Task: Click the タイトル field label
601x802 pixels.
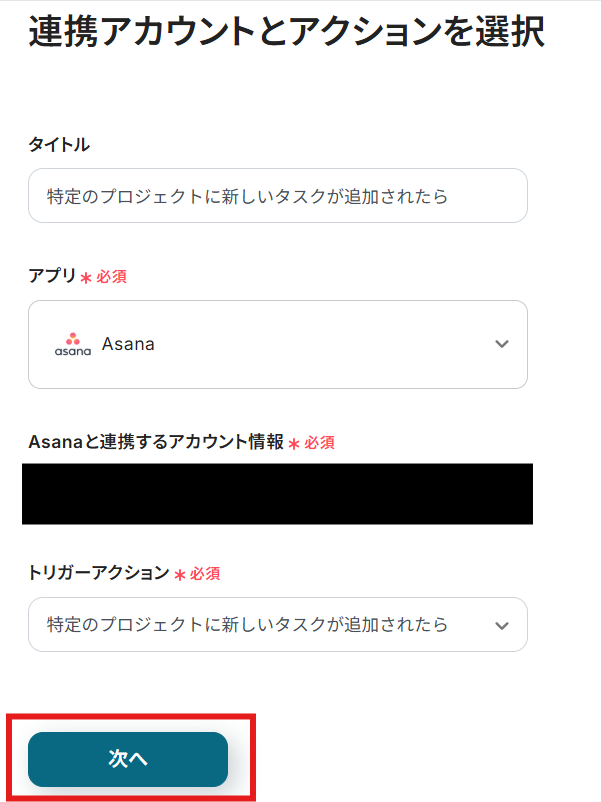Action: coord(59,145)
